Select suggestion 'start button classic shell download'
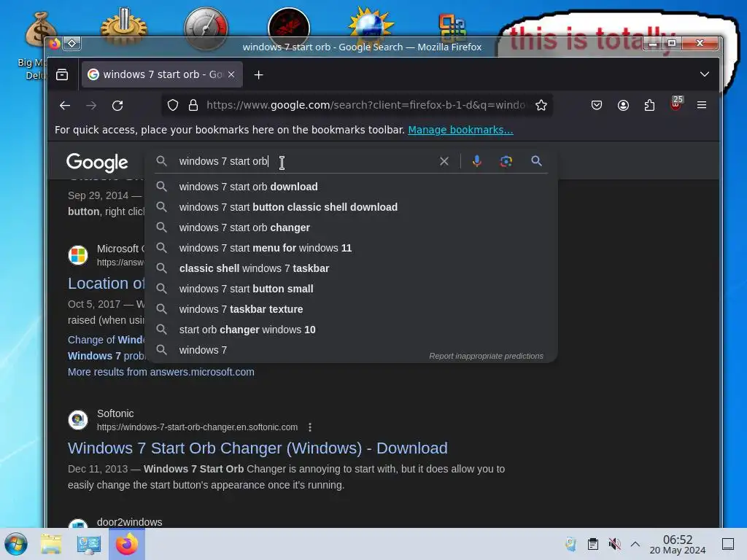 click(351, 207)
